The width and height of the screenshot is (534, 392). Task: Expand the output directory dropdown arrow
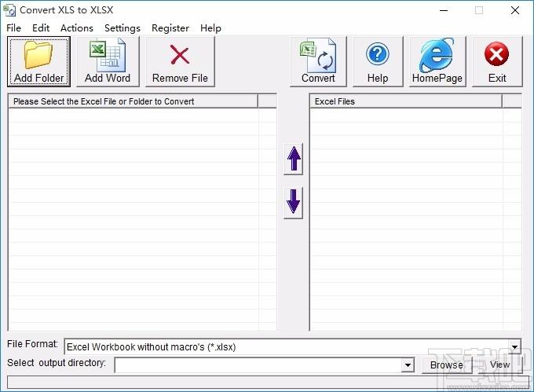click(408, 365)
